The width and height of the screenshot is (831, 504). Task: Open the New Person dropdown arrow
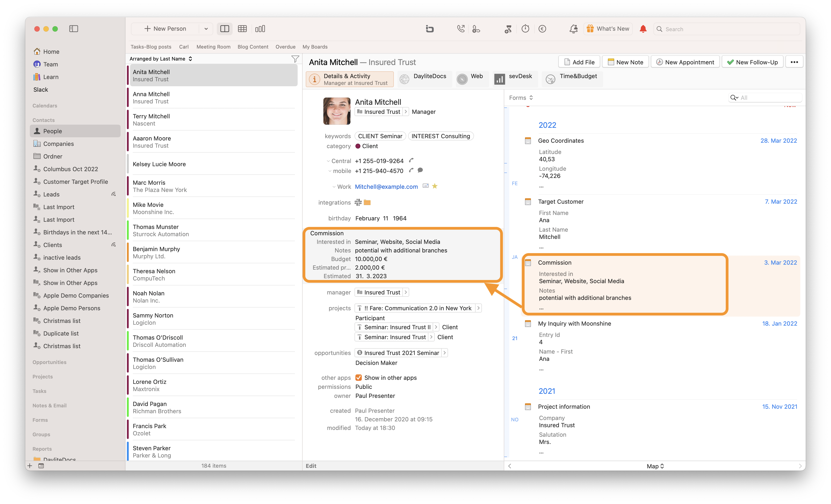[206, 29]
